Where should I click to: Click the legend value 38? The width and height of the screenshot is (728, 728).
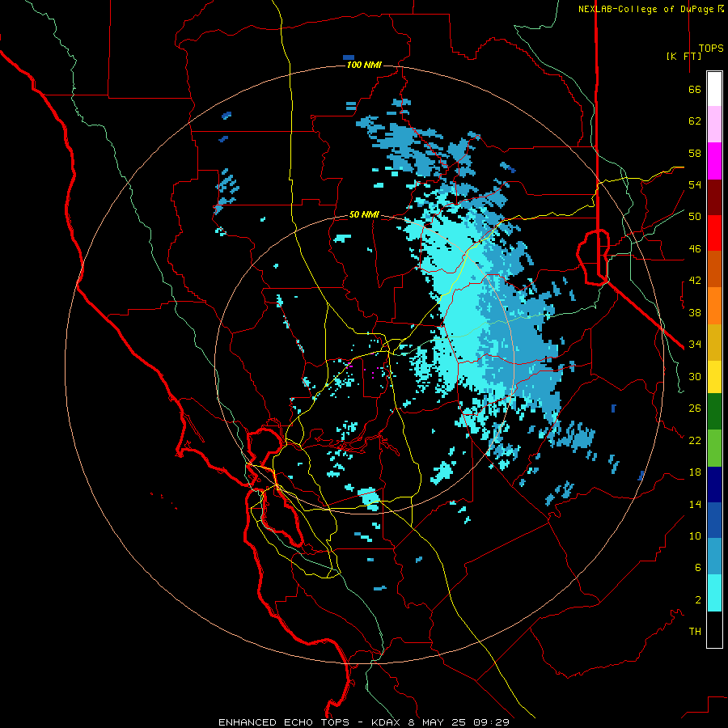695,312
